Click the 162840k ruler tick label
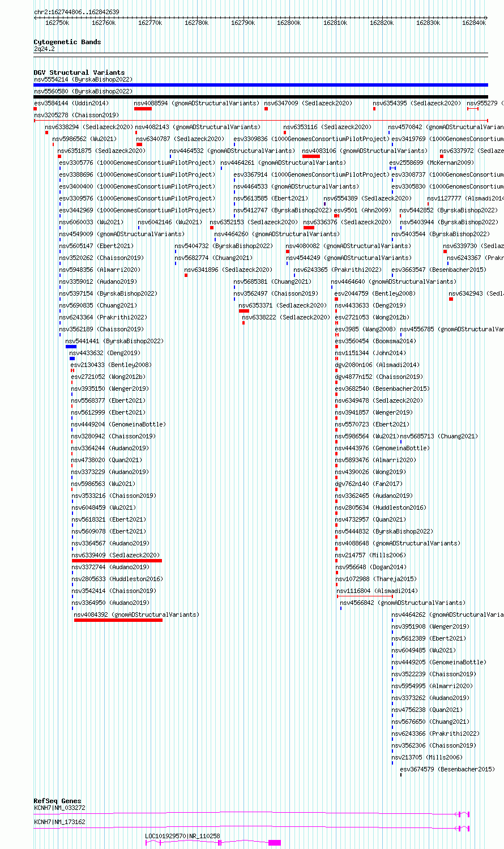Image resolution: width=504 pixels, height=849 pixels. (x=474, y=23)
